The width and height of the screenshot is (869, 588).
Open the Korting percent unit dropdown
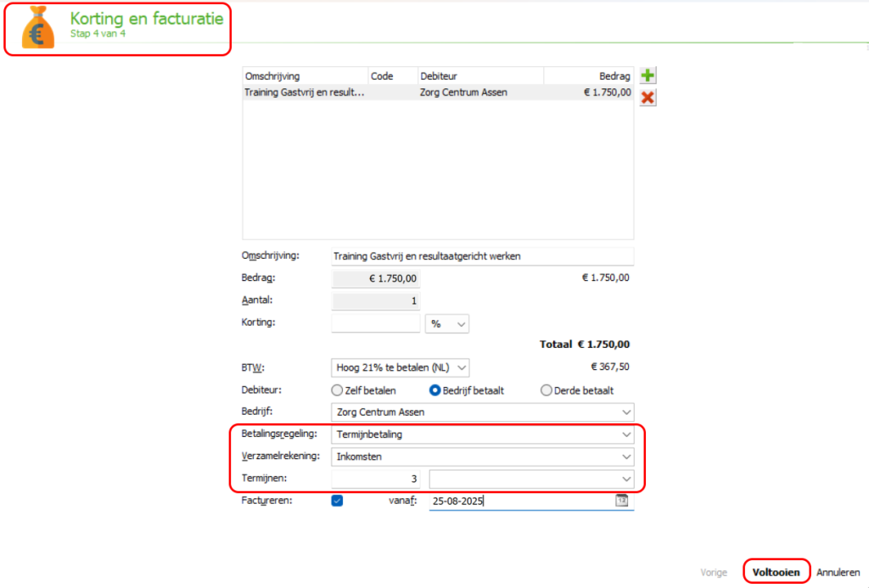coord(461,324)
